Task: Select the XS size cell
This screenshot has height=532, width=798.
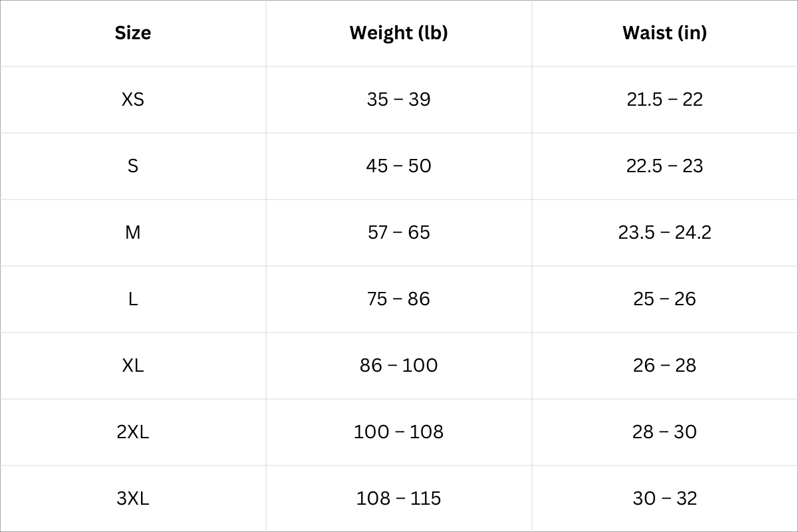Action: [x=133, y=99]
